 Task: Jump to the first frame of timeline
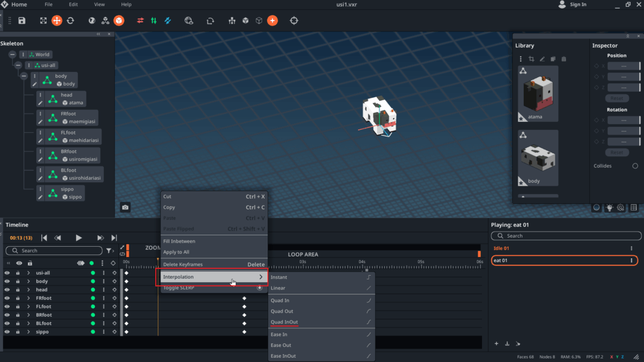pos(44,238)
